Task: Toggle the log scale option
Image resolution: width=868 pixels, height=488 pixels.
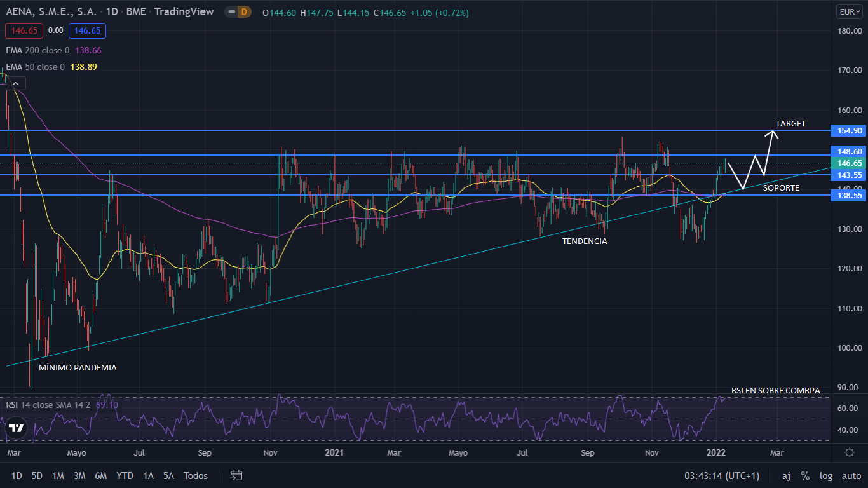Action: (x=825, y=476)
